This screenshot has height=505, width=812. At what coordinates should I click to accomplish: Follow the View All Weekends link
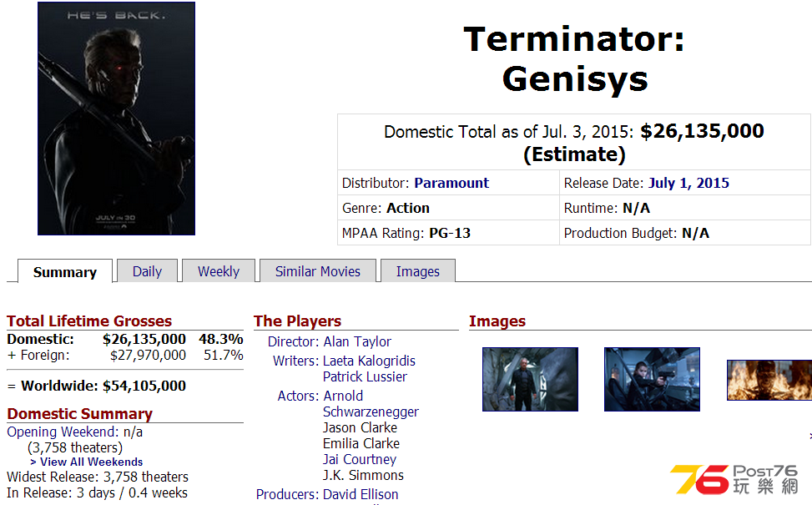87,462
